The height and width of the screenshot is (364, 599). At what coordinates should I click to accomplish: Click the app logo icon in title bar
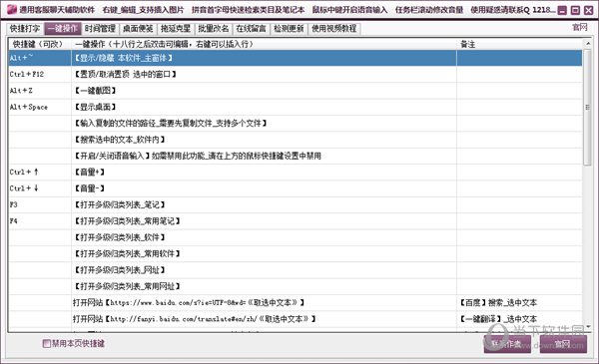tap(11, 10)
